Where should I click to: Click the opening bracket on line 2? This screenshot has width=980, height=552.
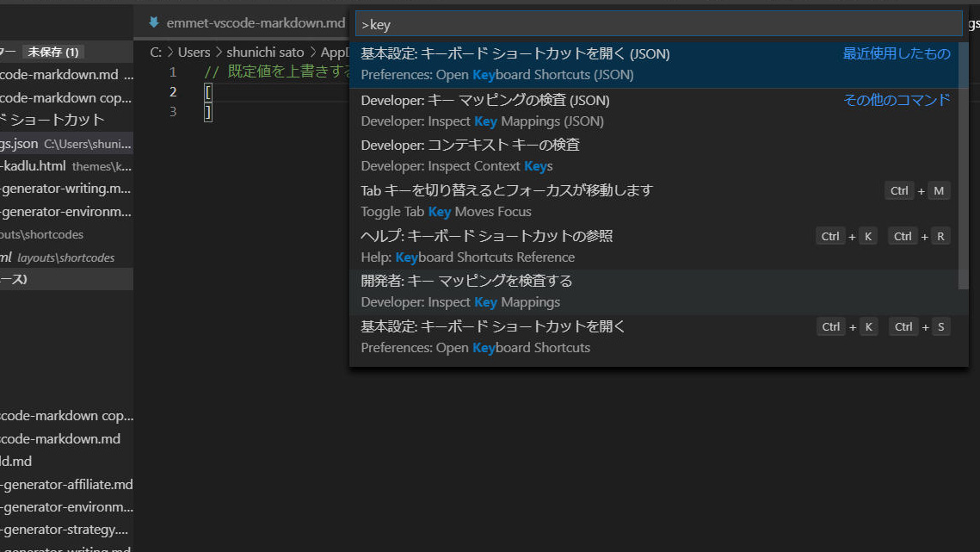[x=208, y=93]
